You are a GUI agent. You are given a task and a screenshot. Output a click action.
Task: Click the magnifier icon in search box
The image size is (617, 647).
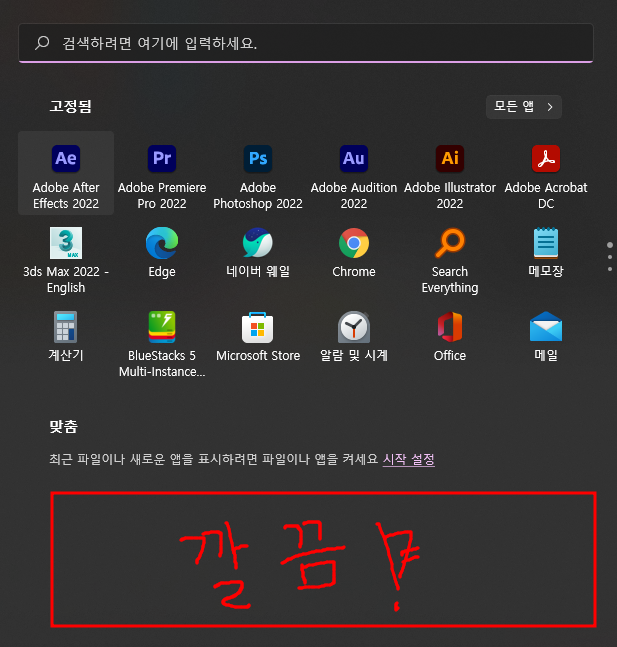pyautogui.click(x=42, y=43)
